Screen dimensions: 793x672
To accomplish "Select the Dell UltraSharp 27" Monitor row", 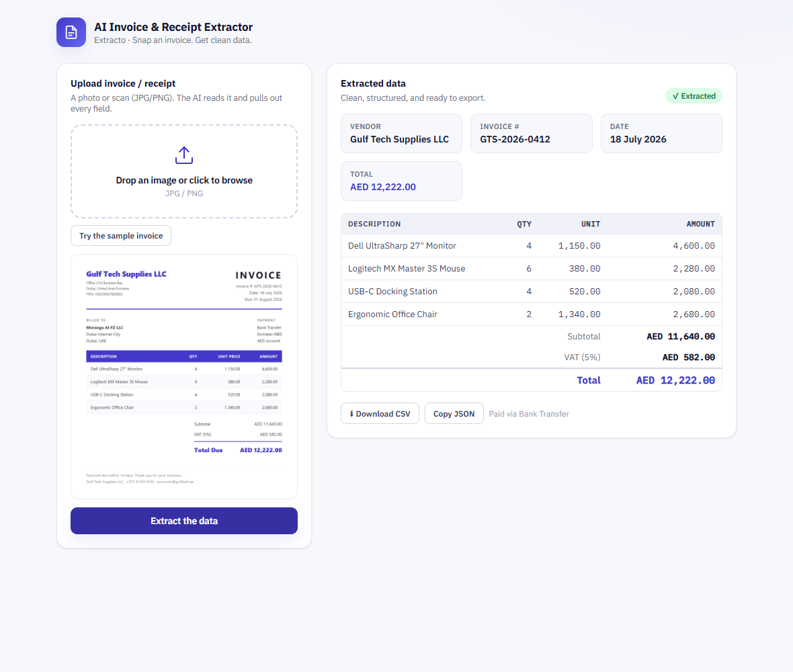I will click(x=532, y=246).
